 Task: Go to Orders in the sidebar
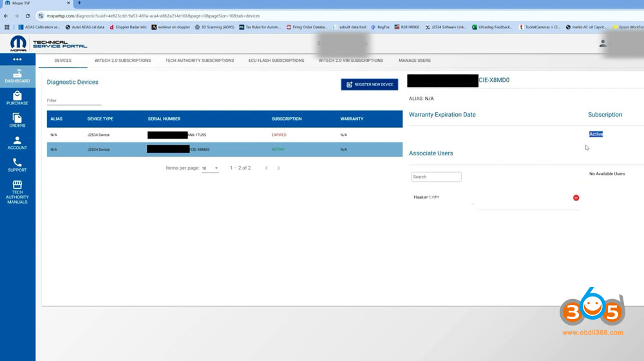tap(17, 120)
